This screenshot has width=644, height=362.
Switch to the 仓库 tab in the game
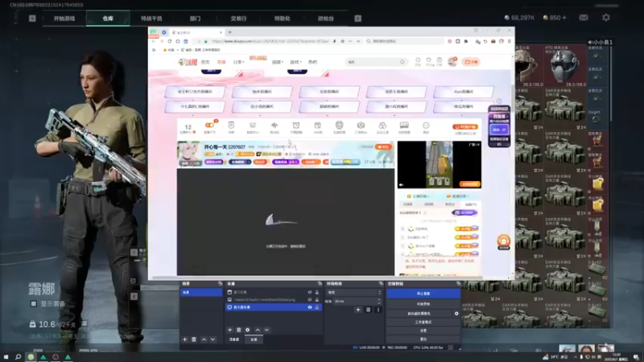108,19
